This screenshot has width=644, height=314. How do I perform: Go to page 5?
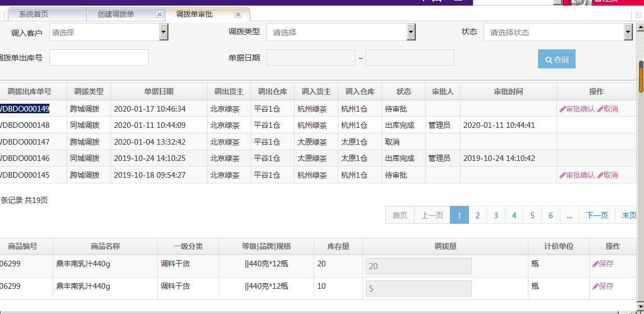click(x=533, y=215)
